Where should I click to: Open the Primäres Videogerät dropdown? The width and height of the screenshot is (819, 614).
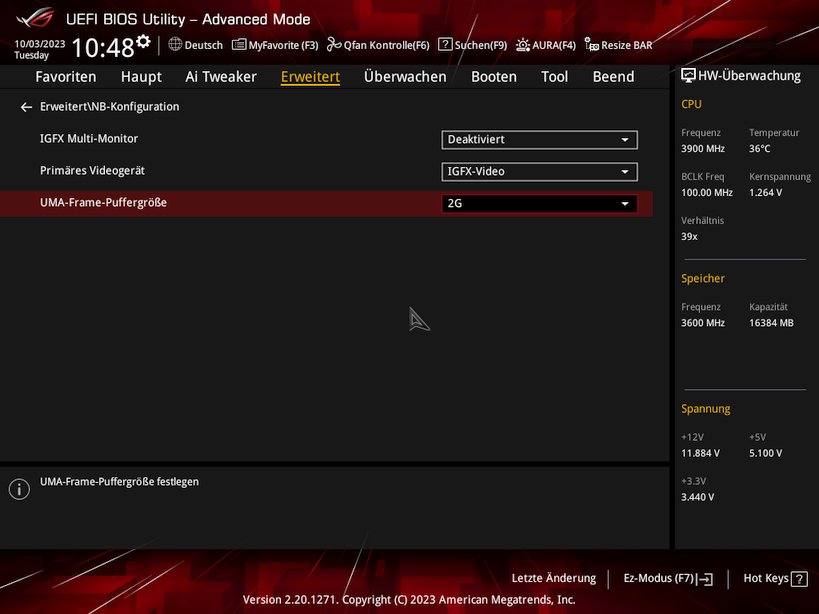click(538, 171)
